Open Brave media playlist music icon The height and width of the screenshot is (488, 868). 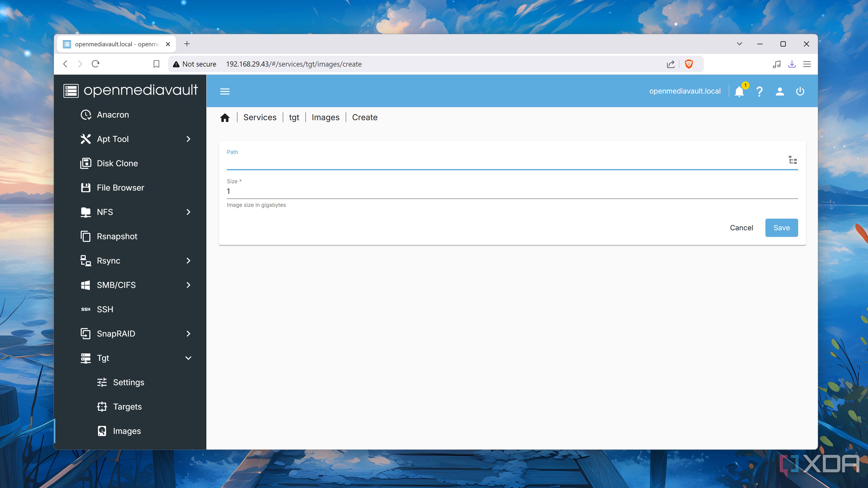coord(776,64)
